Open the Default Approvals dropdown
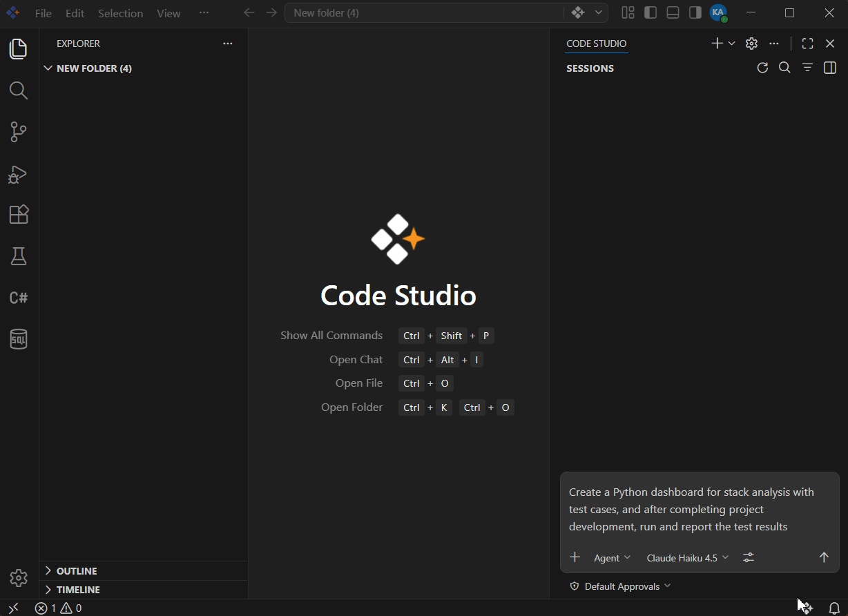Viewport: 848px width, 616px height. click(620, 586)
